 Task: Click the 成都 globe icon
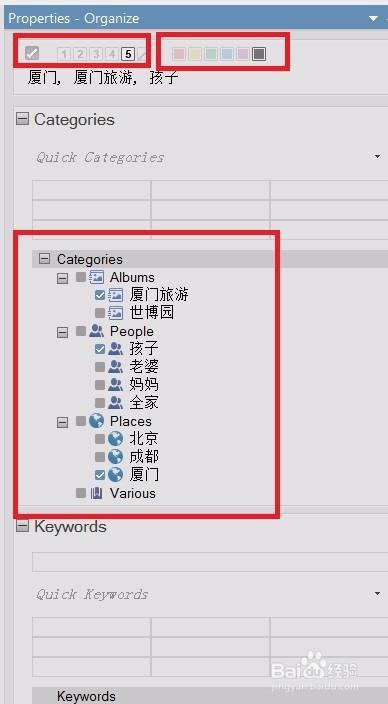pyautogui.click(x=115, y=457)
